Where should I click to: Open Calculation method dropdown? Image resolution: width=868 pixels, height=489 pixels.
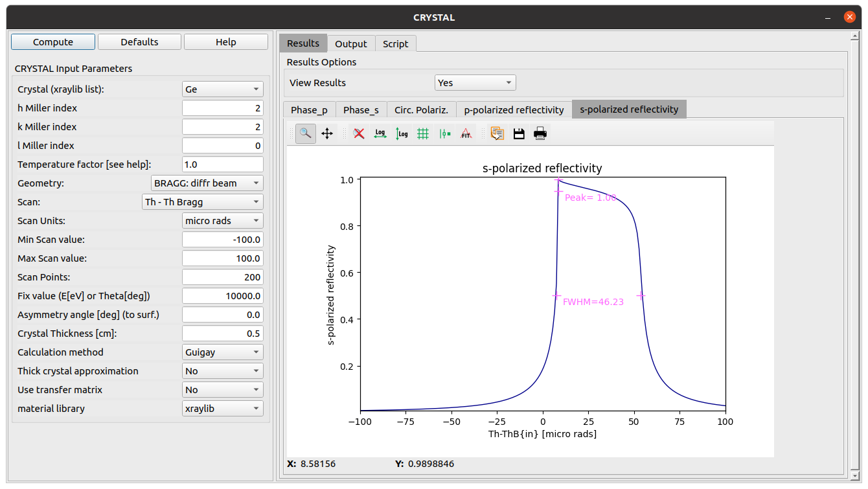223,352
